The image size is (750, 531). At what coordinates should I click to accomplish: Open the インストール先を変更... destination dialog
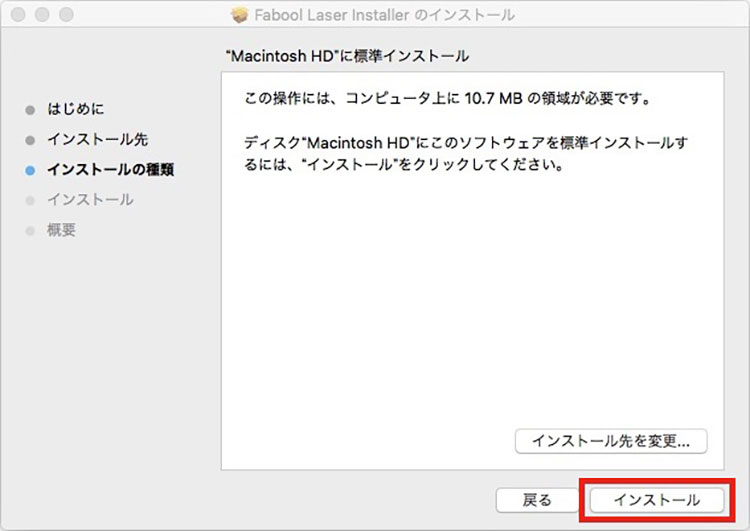[611, 441]
